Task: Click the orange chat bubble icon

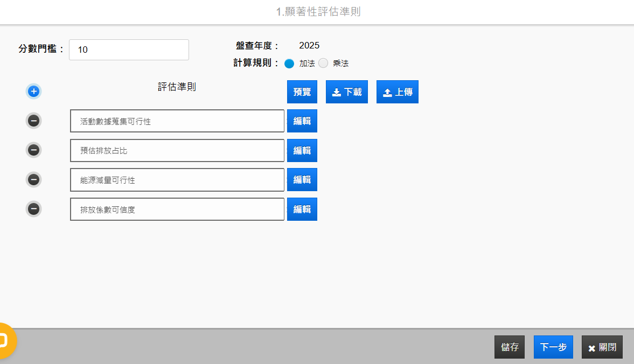Action: pos(4,340)
